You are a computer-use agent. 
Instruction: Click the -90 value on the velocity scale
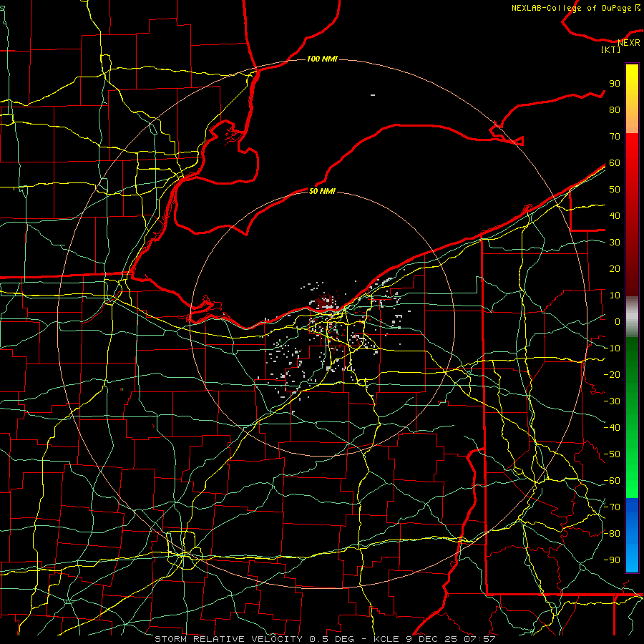click(x=612, y=560)
